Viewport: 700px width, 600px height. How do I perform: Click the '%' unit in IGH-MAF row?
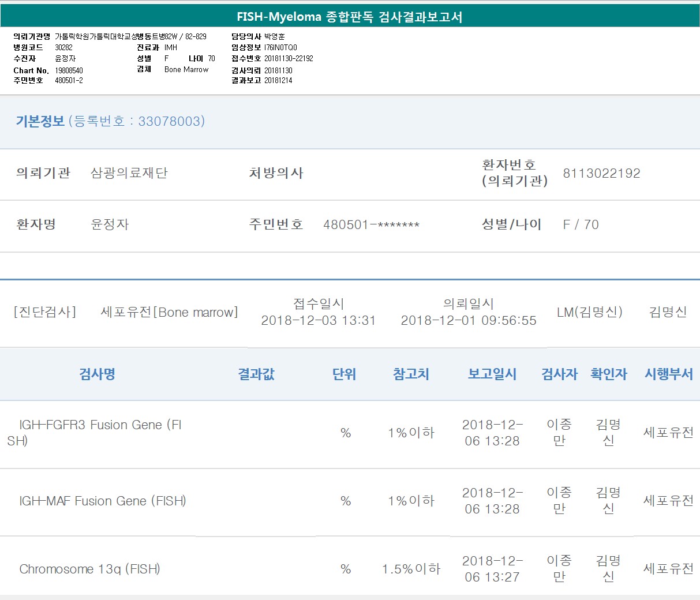pyautogui.click(x=346, y=501)
